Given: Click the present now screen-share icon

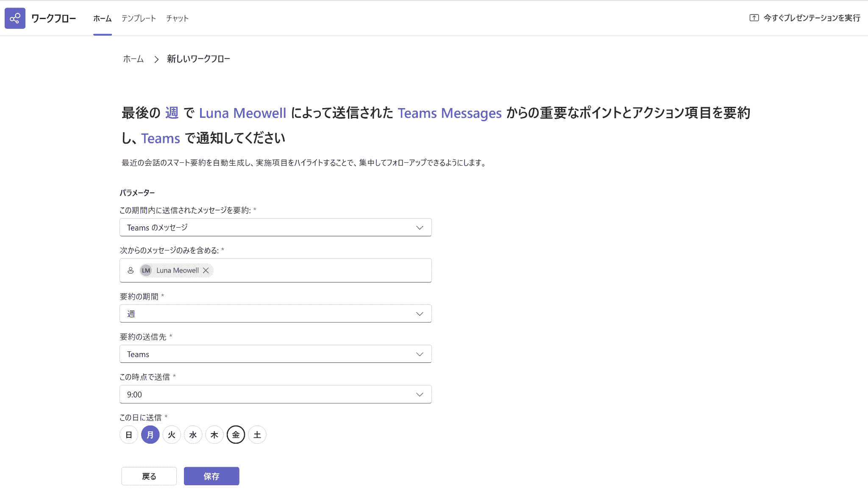Looking at the screenshot, I should point(754,18).
